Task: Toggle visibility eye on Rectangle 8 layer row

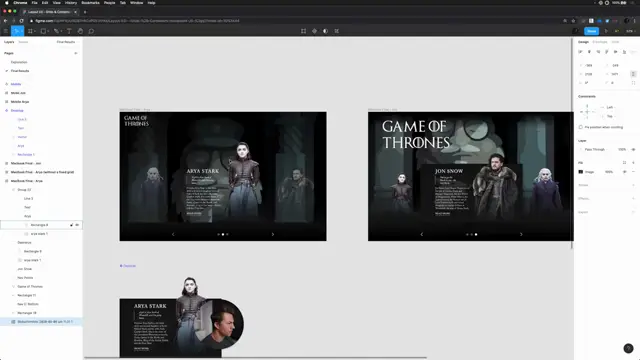Action: [x=77, y=225]
